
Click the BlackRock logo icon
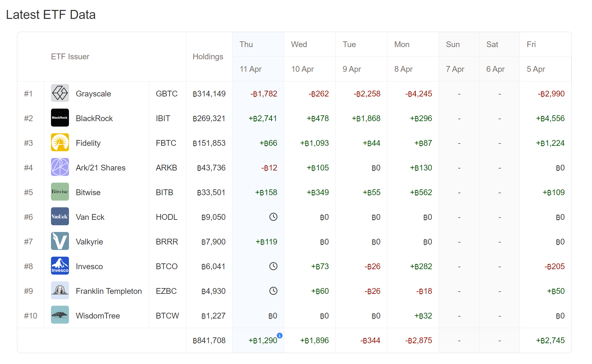tap(60, 118)
